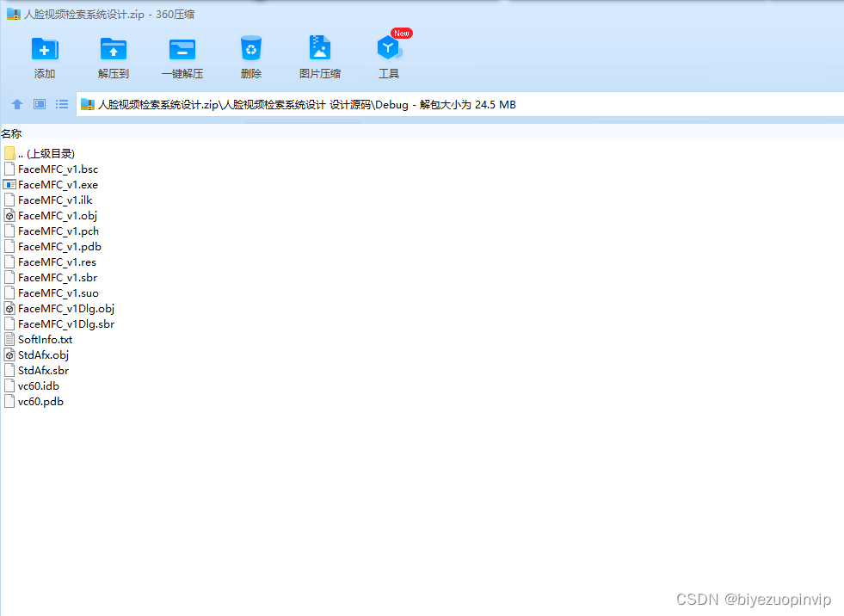
Task: Select file name FaceMFC_v1Dlg.obj
Action: [66, 309]
